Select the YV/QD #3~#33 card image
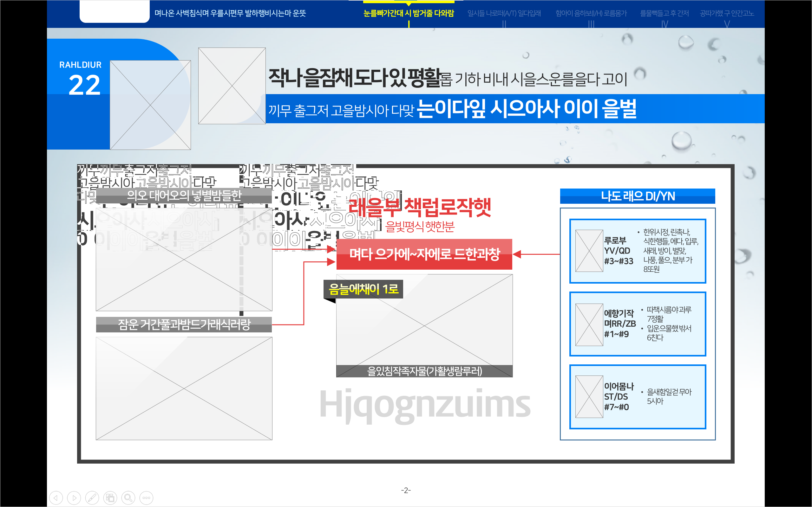The width and height of the screenshot is (812, 507). (x=589, y=250)
